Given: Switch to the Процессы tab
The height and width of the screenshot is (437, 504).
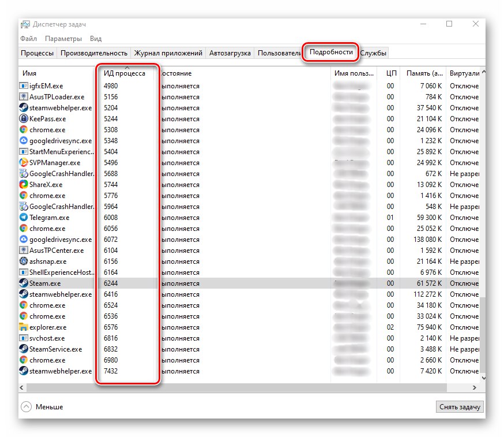Looking at the screenshot, I should (37, 52).
